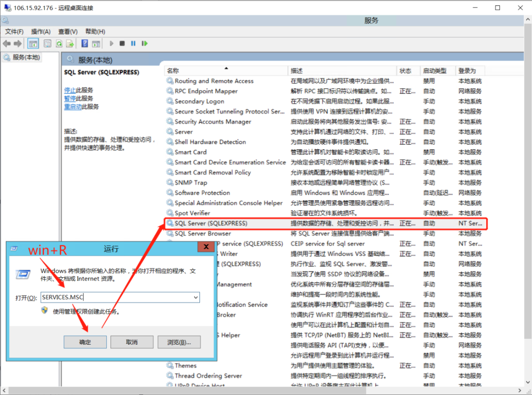Click 取消 in the Run dialog
532x395 pixels.
(x=132, y=342)
